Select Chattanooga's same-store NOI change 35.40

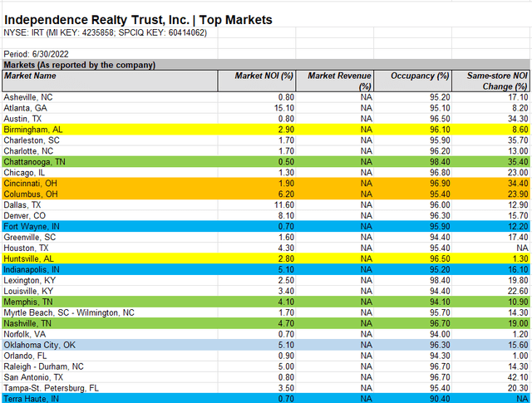pyautogui.click(x=518, y=162)
